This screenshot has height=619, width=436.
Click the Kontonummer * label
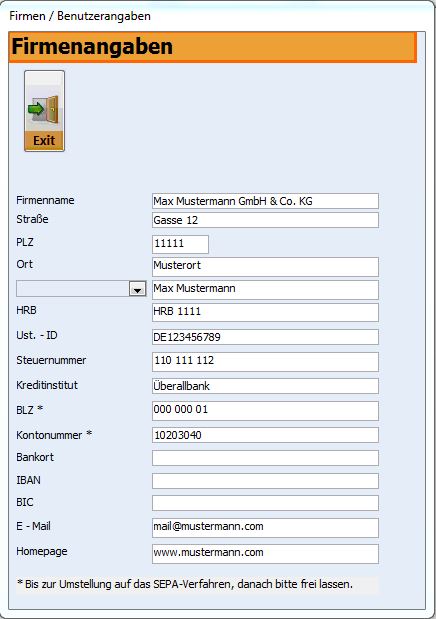[54, 435]
